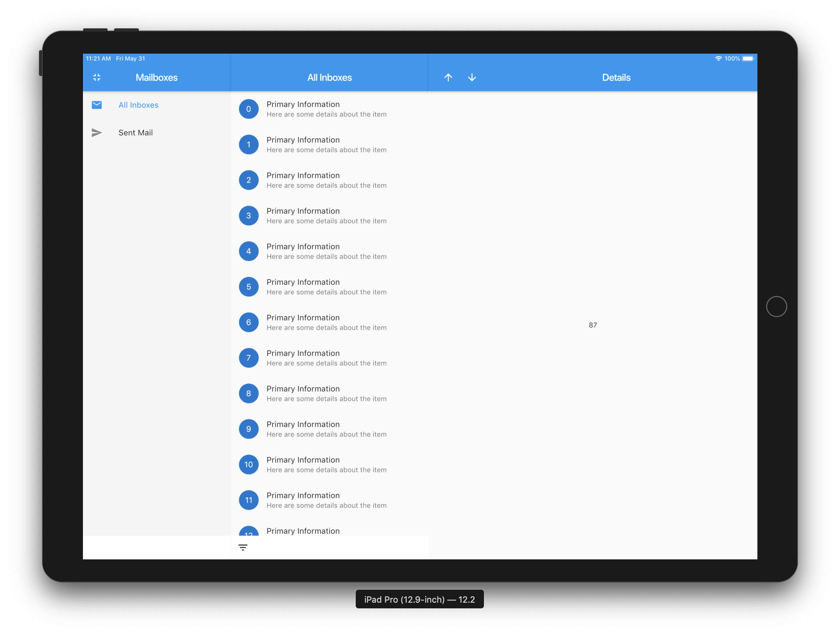This screenshot has width=840, height=637.
Task: Tap the battery indicator in status bar
Action: tap(748, 59)
